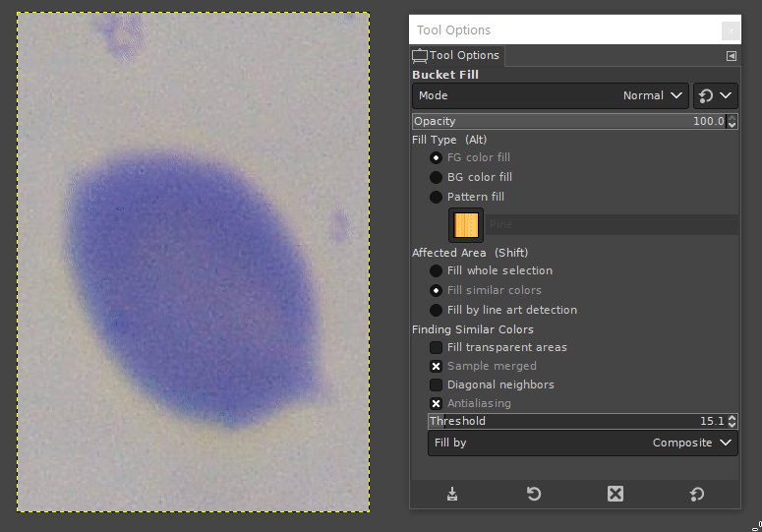Viewport: 762px width, 532px height.
Task: Increase Threshold with the up stepper arrow
Action: [x=733, y=418]
